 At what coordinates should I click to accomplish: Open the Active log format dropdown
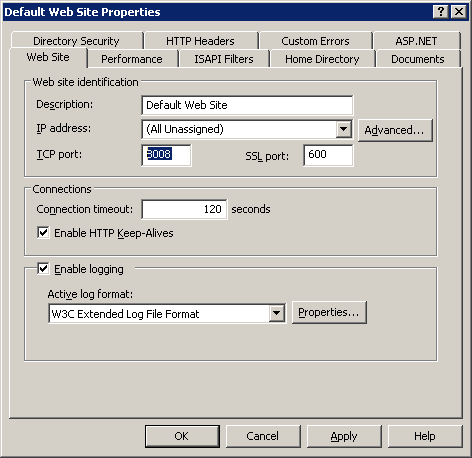[x=276, y=313]
